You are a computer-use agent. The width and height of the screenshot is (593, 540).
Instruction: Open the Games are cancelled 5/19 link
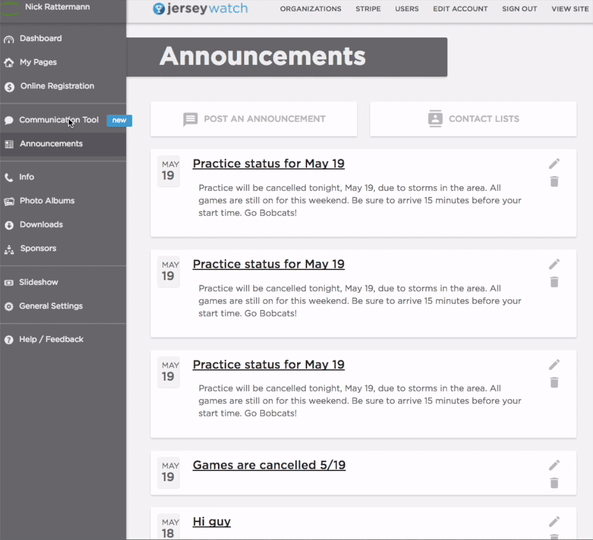point(269,465)
